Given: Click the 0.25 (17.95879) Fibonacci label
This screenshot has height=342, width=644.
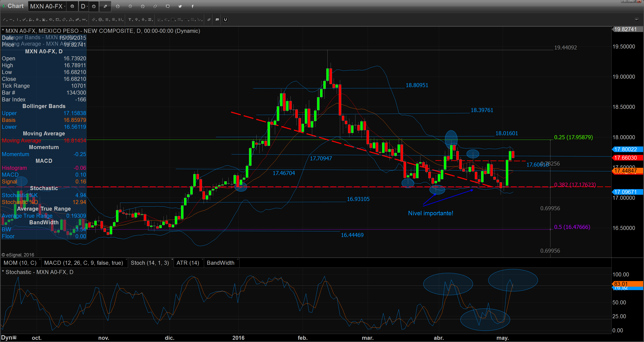Looking at the screenshot, I should tap(573, 137).
